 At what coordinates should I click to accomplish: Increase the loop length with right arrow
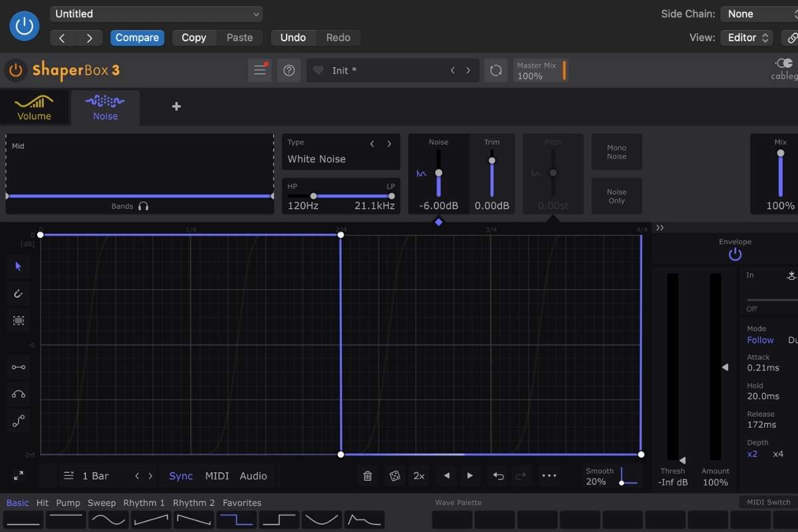(x=150, y=476)
